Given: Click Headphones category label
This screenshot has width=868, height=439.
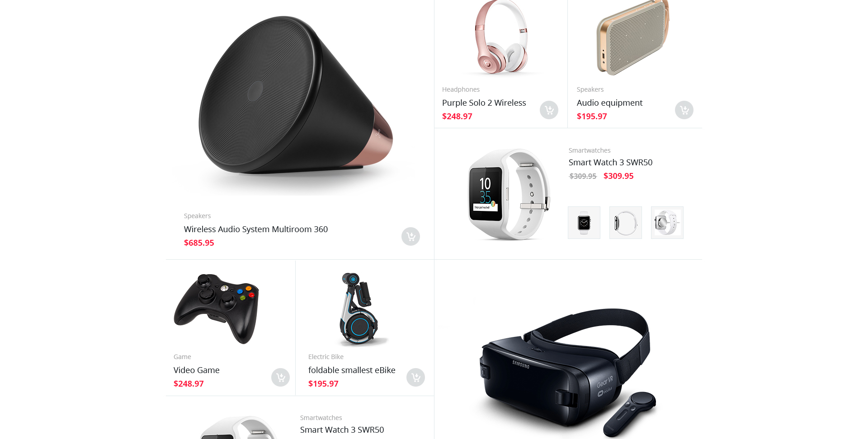Looking at the screenshot, I should click(461, 89).
